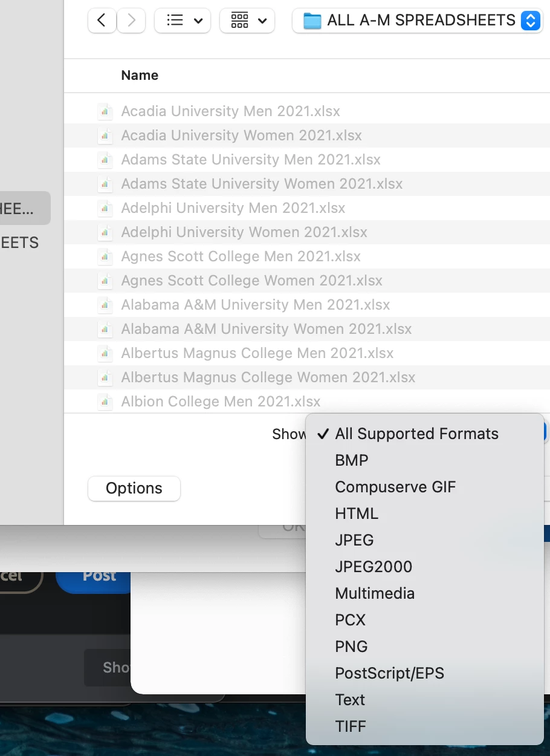Choose HTML format
Image resolution: width=550 pixels, height=756 pixels.
pyautogui.click(x=424, y=513)
